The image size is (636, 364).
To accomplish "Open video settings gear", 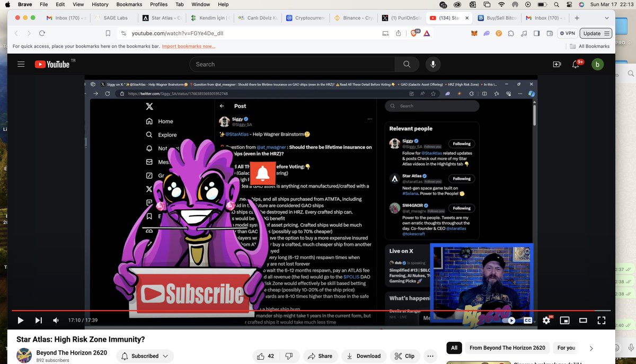I will tap(546, 320).
